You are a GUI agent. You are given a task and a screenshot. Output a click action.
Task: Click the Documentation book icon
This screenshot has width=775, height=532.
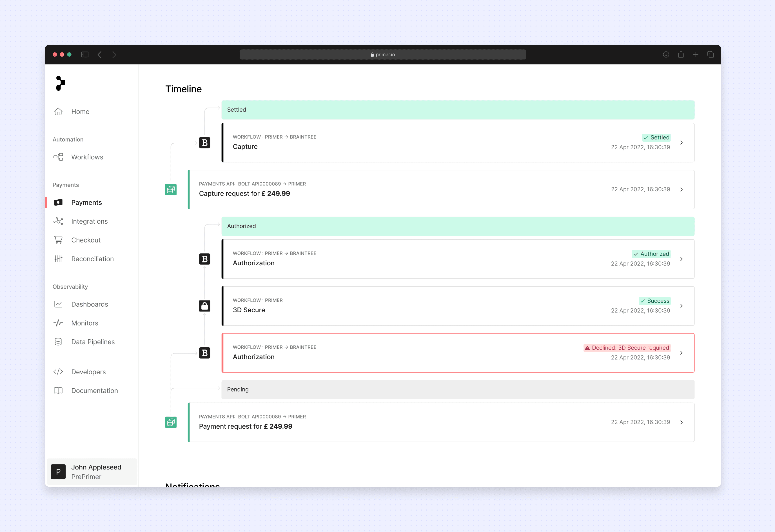[x=58, y=391]
